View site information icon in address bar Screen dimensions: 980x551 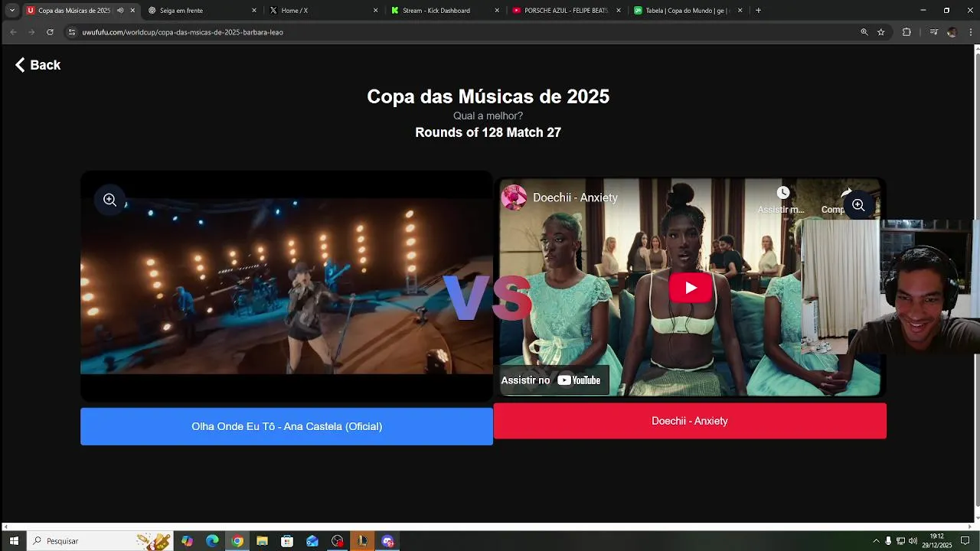pyautogui.click(x=72, y=32)
